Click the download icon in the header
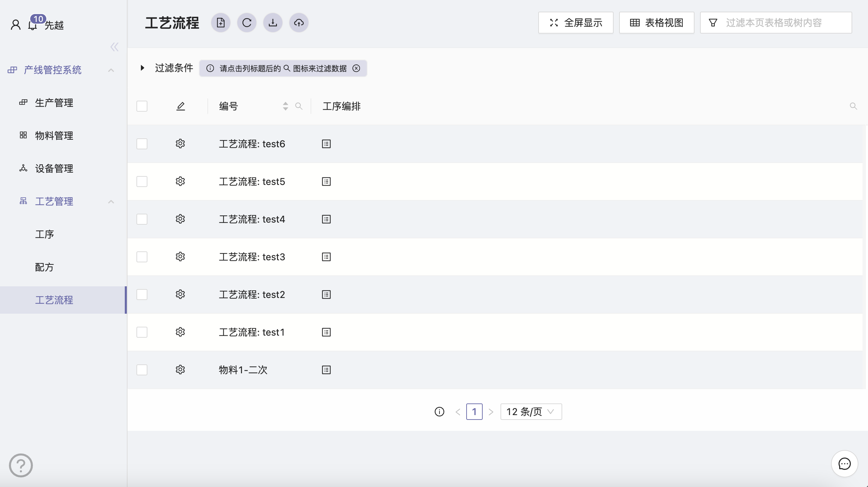 (273, 23)
